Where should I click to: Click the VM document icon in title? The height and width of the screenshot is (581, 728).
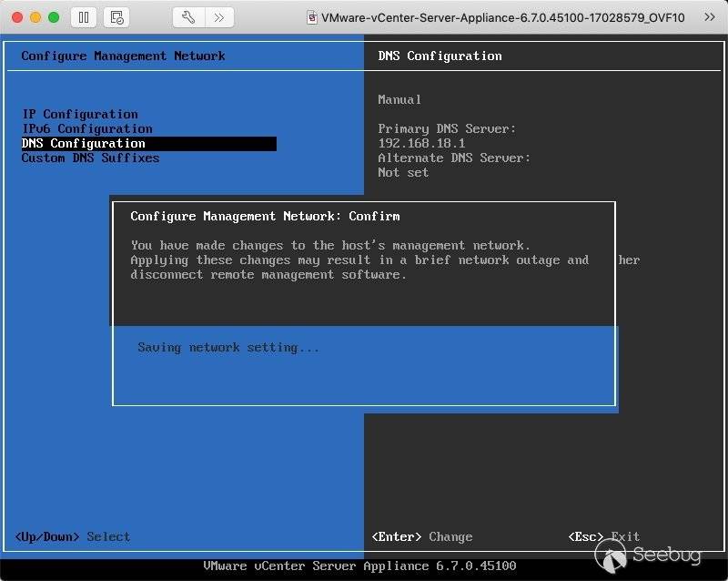pos(312,17)
